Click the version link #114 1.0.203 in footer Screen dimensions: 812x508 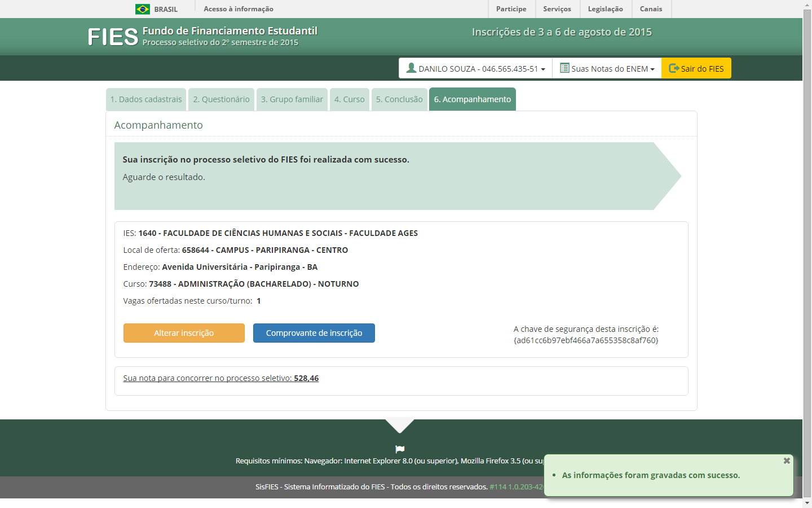tap(517, 487)
